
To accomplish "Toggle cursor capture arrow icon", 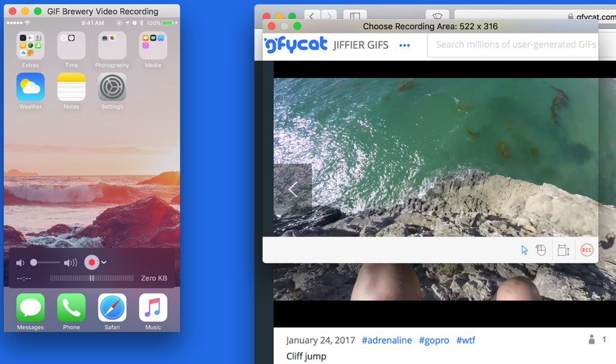I will [525, 250].
